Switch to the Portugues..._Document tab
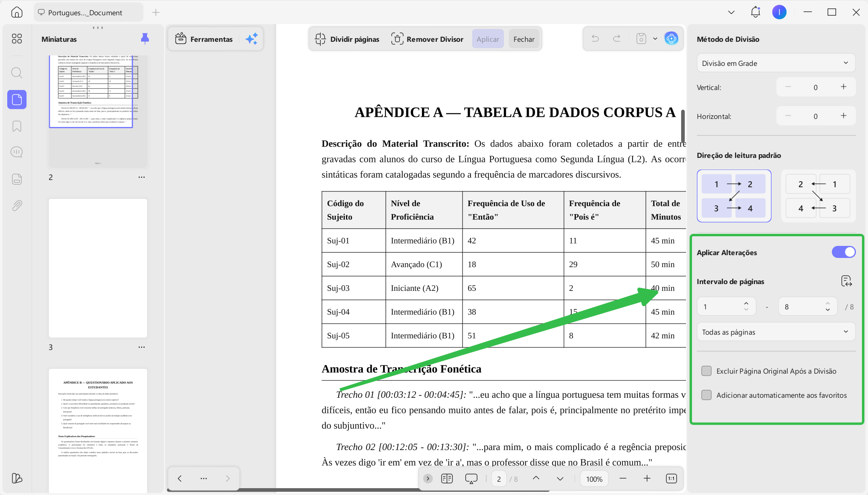This screenshot has height=495, width=868. (x=88, y=12)
